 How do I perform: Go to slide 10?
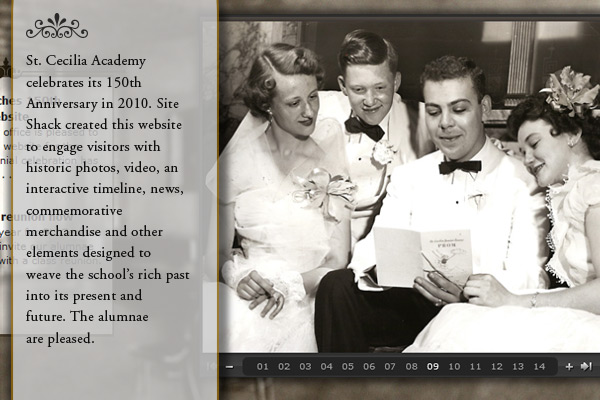pos(454,367)
